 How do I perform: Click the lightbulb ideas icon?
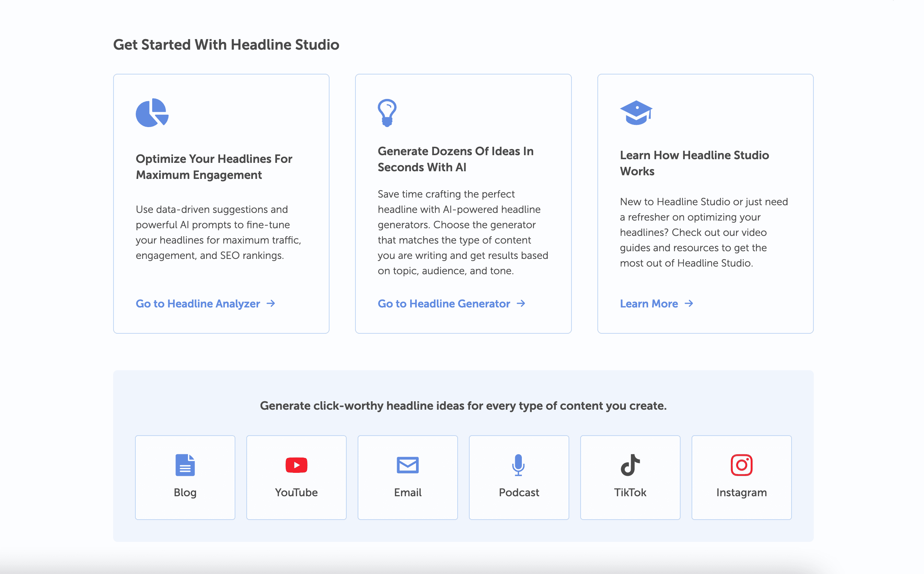coord(387,113)
